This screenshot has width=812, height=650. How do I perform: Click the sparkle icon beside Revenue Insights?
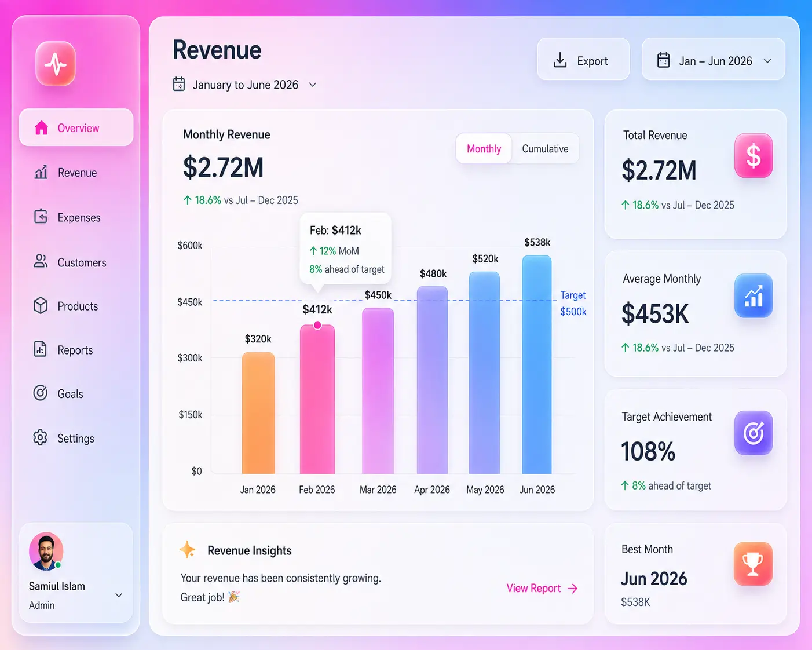[x=188, y=550]
